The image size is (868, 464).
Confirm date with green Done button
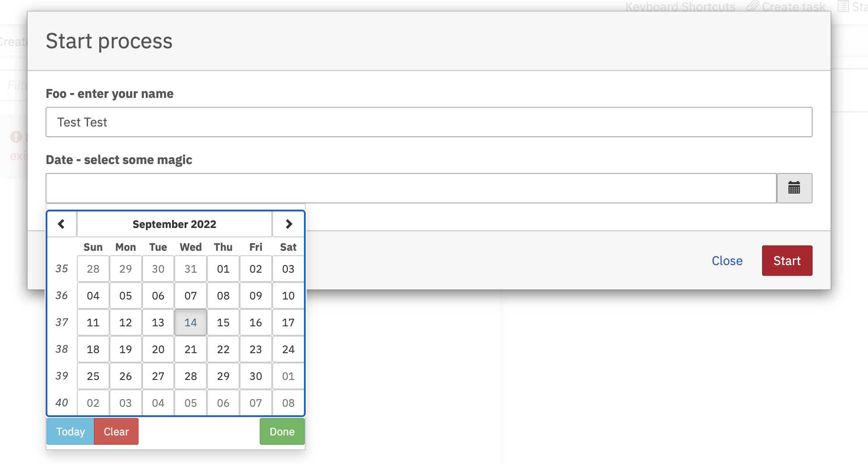click(x=282, y=431)
